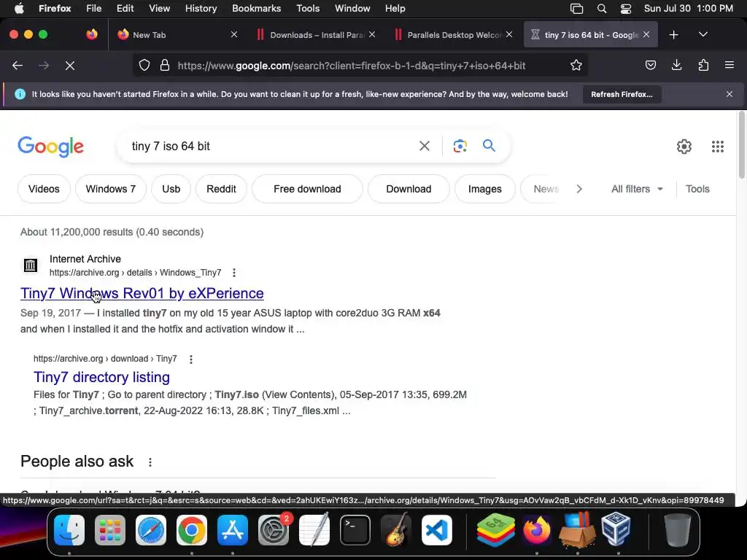Bookmark this page with star icon
Screen dimensions: 747x560
point(576,66)
